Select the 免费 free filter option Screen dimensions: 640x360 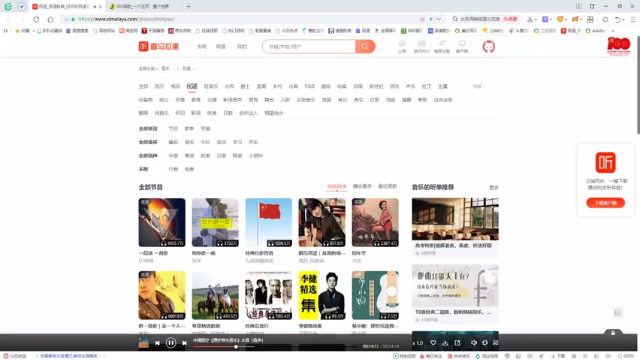point(189,169)
